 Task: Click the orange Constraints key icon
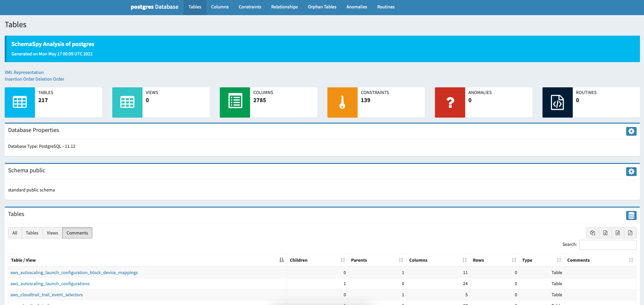343,102
